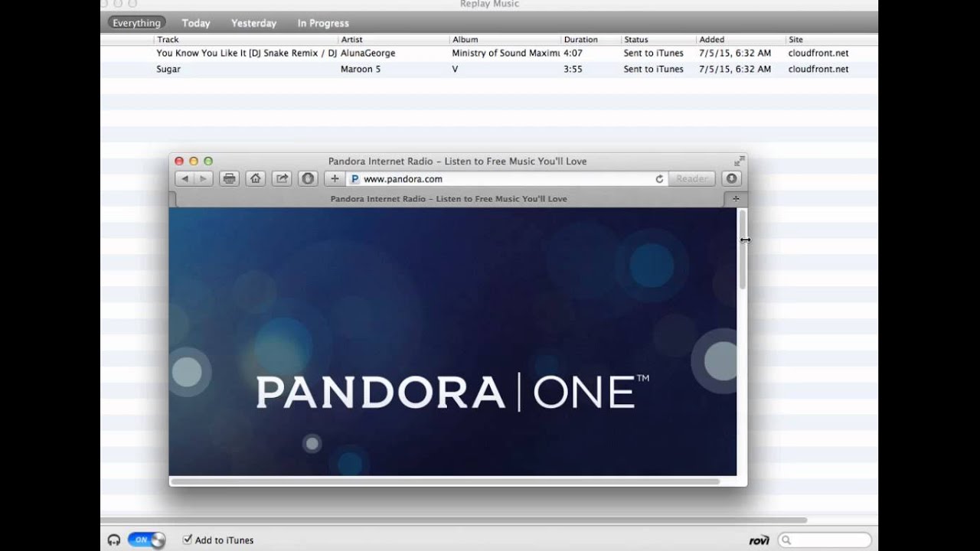Uncheck the Add to iTunes checkbox
The image size is (980, 551).
coord(188,540)
